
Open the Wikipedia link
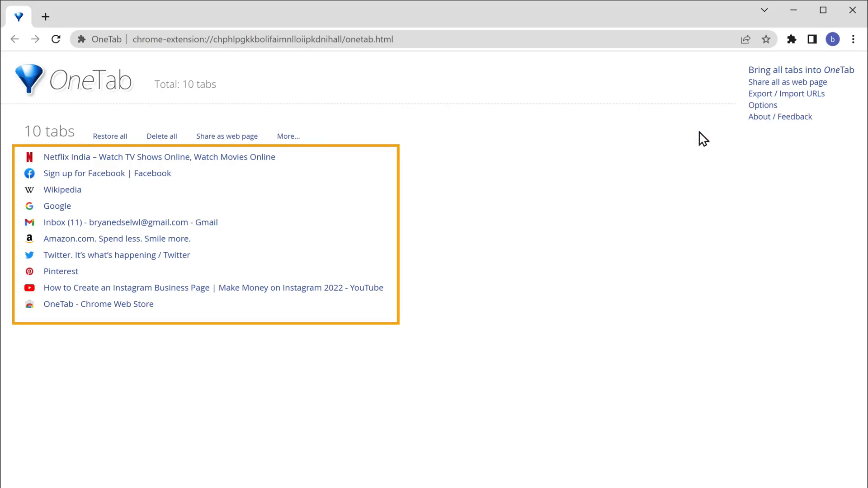62,190
